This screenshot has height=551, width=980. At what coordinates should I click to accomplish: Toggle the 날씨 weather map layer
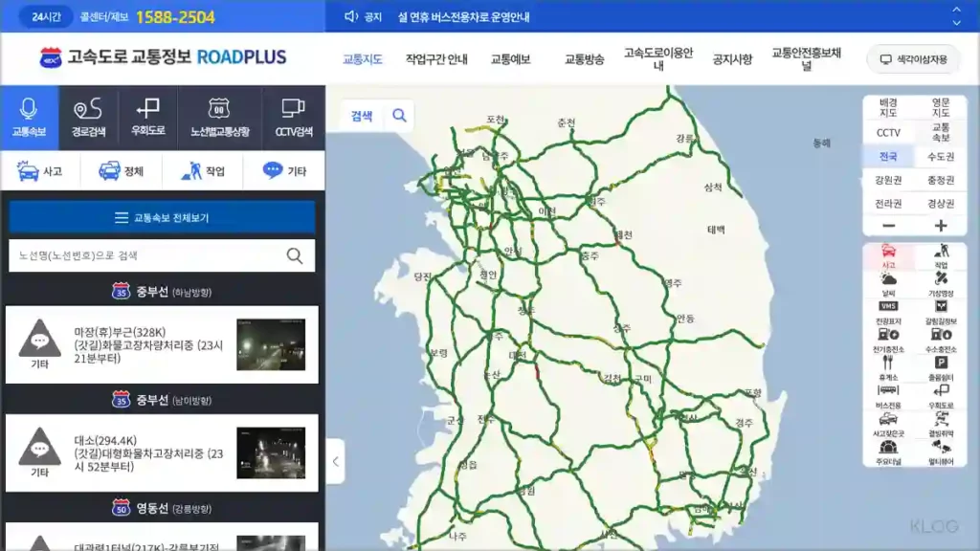(888, 283)
